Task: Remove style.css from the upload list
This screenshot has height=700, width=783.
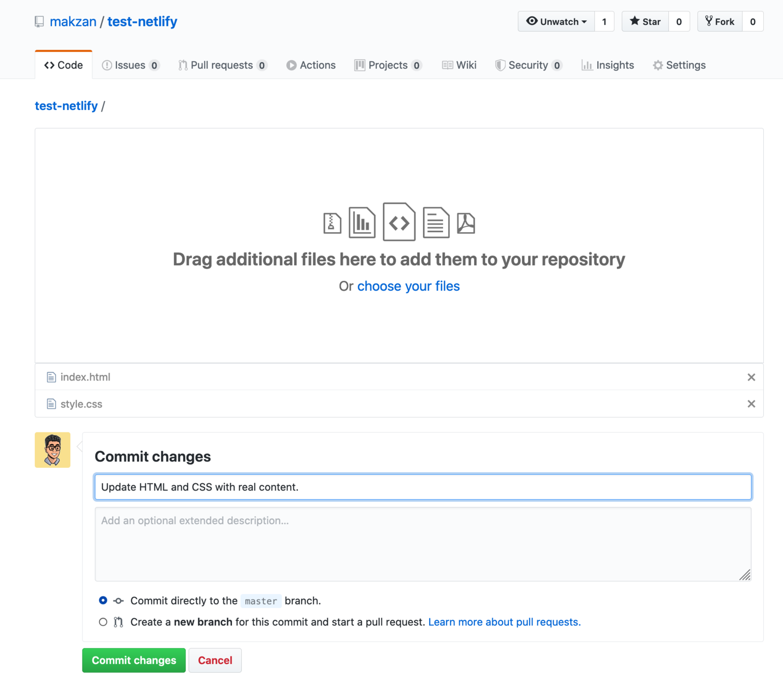Action: click(751, 404)
